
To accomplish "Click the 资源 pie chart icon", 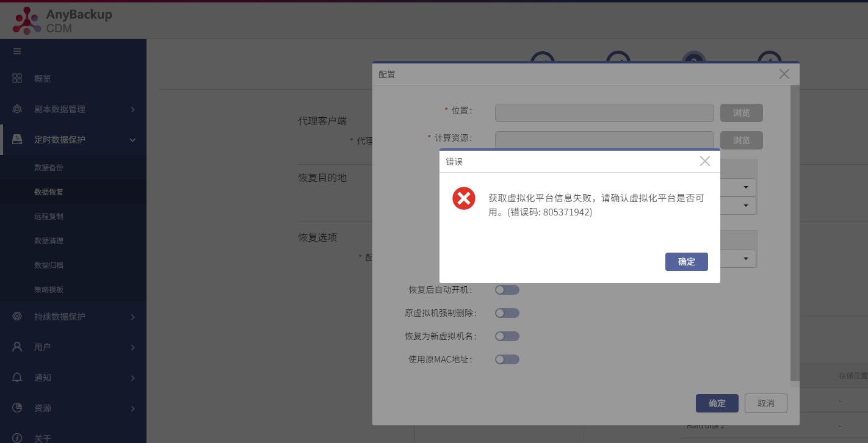I will pyautogui.click(x=17, y=408).
